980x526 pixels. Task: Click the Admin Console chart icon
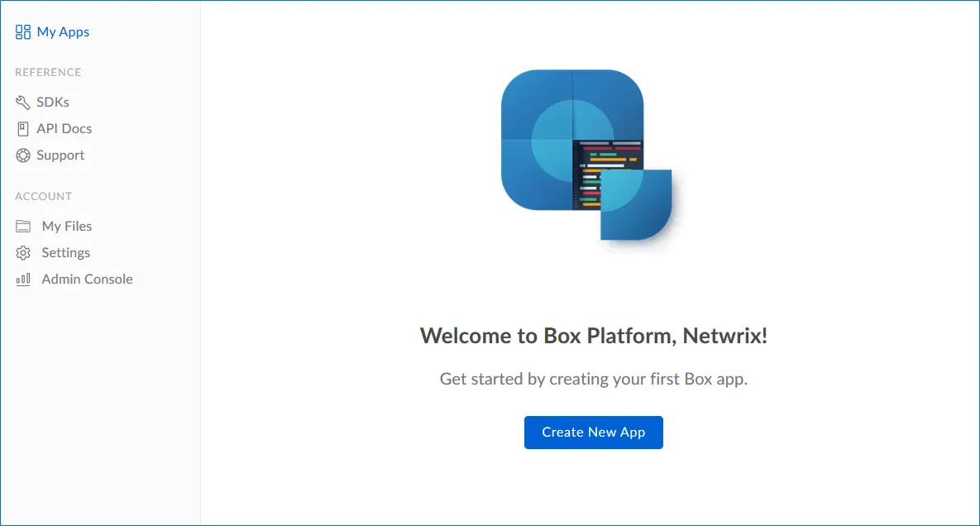coord(23,280)
